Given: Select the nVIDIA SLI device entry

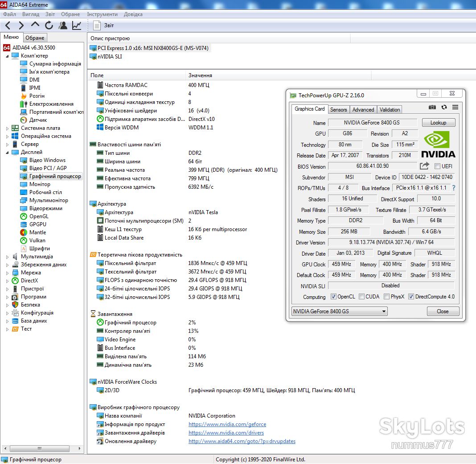Looking at the screenshot, I should coord(106,57).
